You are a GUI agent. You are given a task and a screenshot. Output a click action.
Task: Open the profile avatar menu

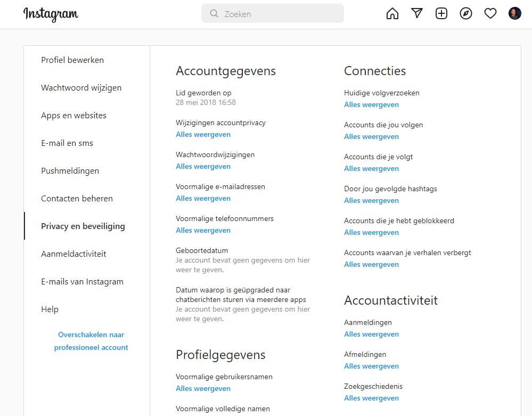515,14
